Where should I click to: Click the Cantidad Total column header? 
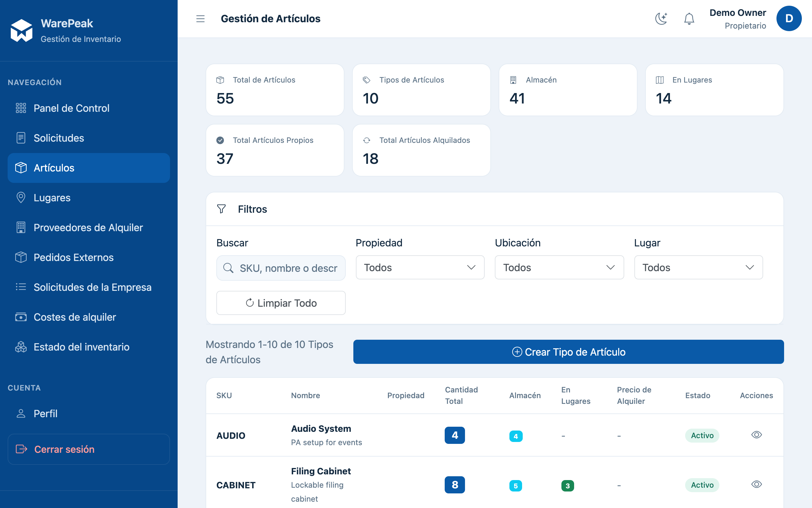[x=462, y=396]
